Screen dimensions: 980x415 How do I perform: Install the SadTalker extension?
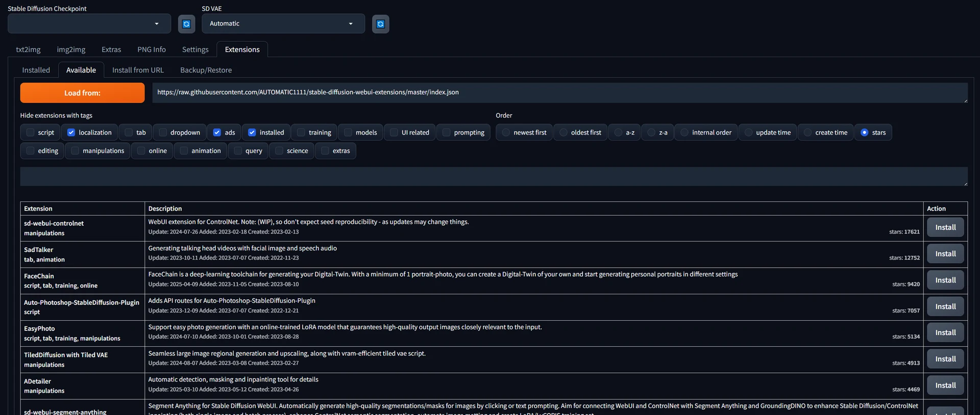click(x=945, y=254)
